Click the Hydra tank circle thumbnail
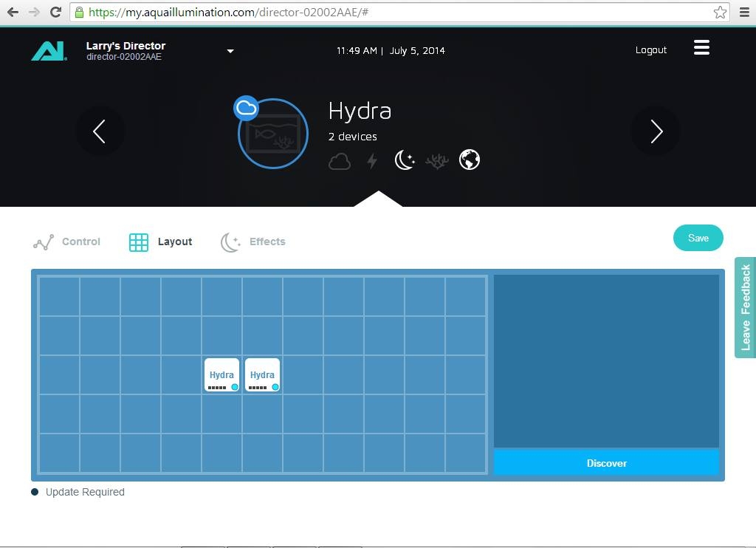Image resolution: width=756 pixels, height=548 pixels. [273, 134]
